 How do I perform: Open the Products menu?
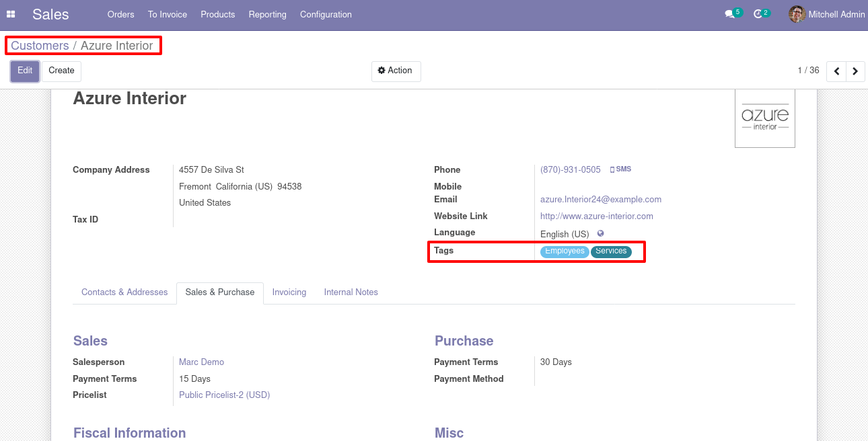coord(218,14)
